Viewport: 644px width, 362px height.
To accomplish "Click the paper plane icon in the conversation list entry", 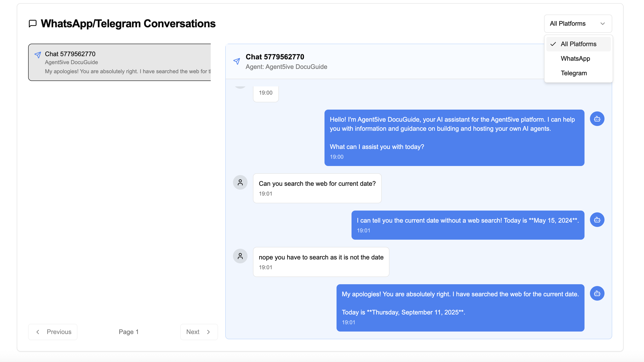I will [38, 55].
